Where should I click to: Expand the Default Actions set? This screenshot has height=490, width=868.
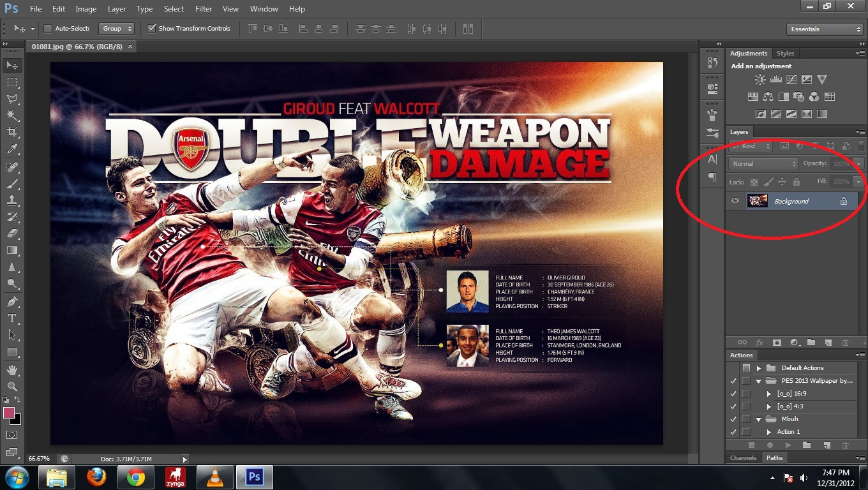pyautogui.click(x=759, y=368)
